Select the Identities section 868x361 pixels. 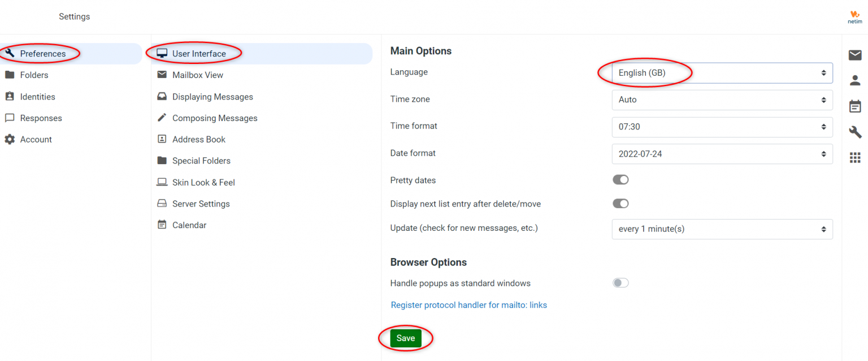(x=38, y=96)
